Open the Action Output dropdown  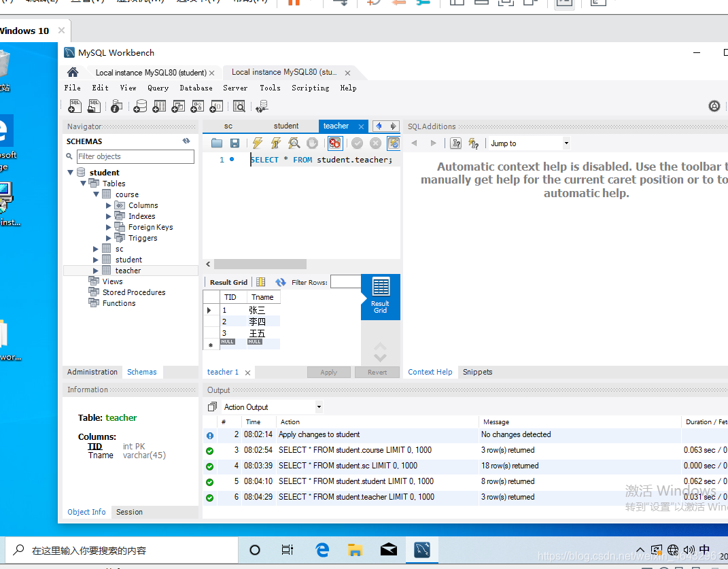(319, 407)
